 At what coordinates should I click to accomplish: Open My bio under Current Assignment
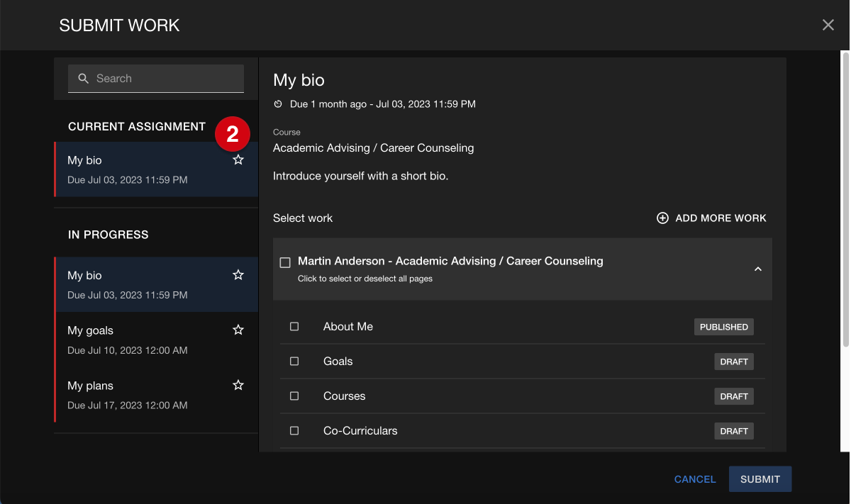click(156, 169)
